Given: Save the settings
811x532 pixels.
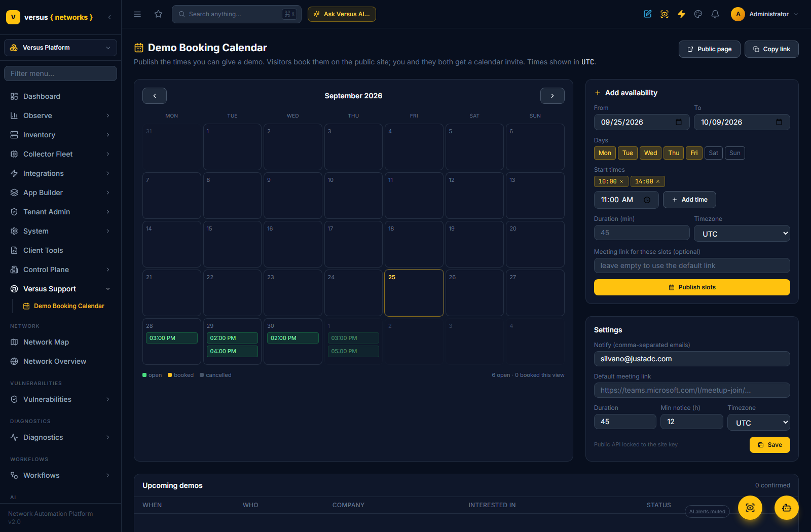Looking at the screenshot, I should click(x=770, y=445).
